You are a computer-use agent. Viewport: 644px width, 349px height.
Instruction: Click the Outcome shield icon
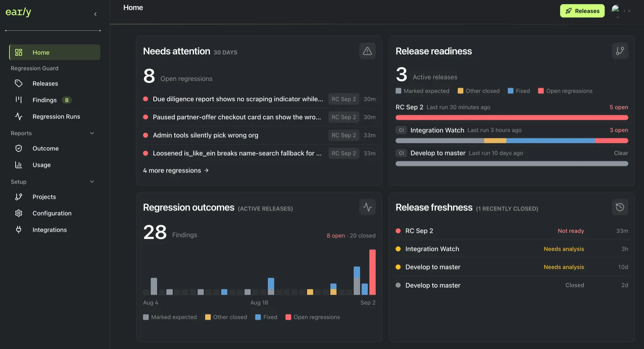(x=19, y=148)
